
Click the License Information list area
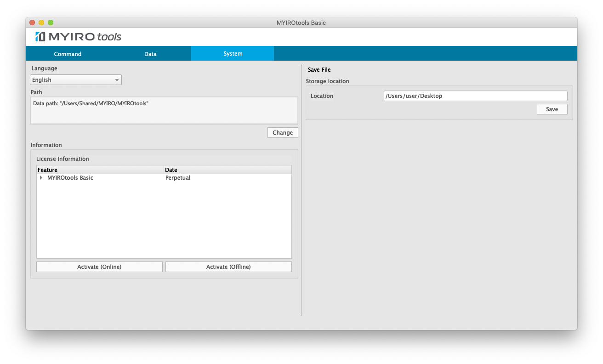(164, 216)
